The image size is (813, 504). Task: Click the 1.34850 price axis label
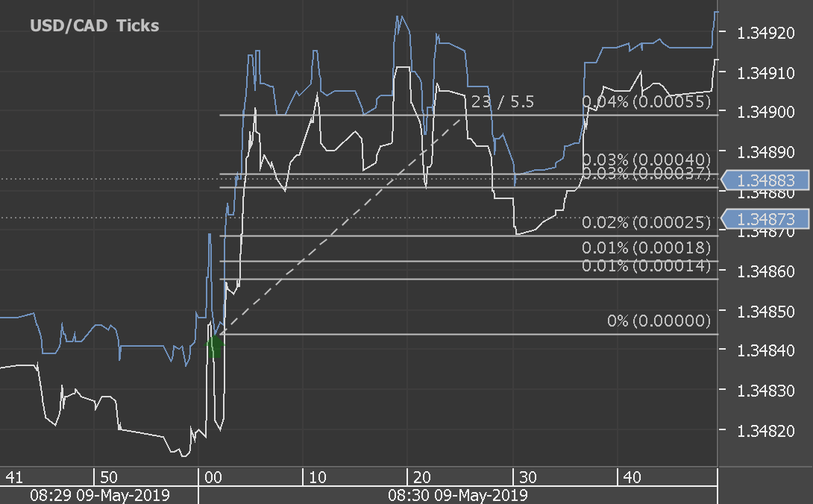click(766, 312)
